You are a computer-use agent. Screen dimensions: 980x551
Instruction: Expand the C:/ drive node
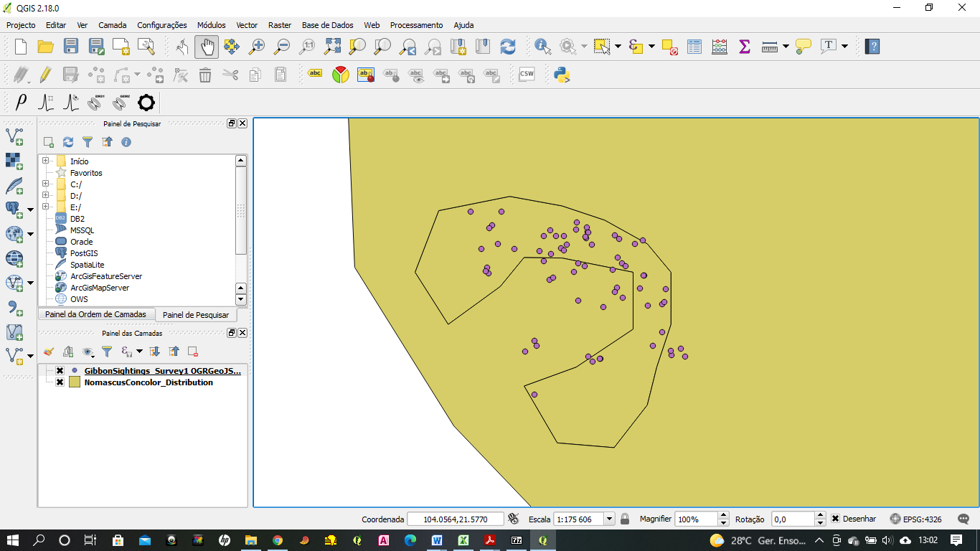[x=46, y=184]
